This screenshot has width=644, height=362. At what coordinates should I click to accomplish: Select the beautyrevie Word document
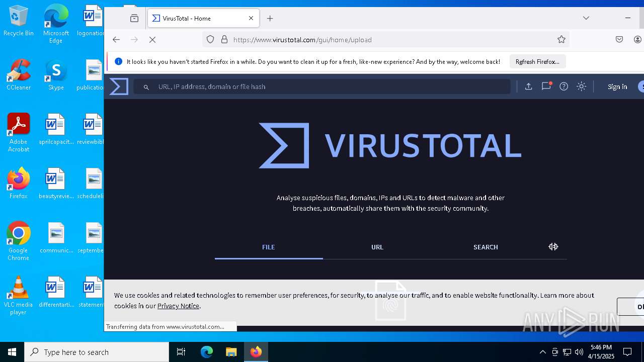pyautogui.click(x=56, y=184)
